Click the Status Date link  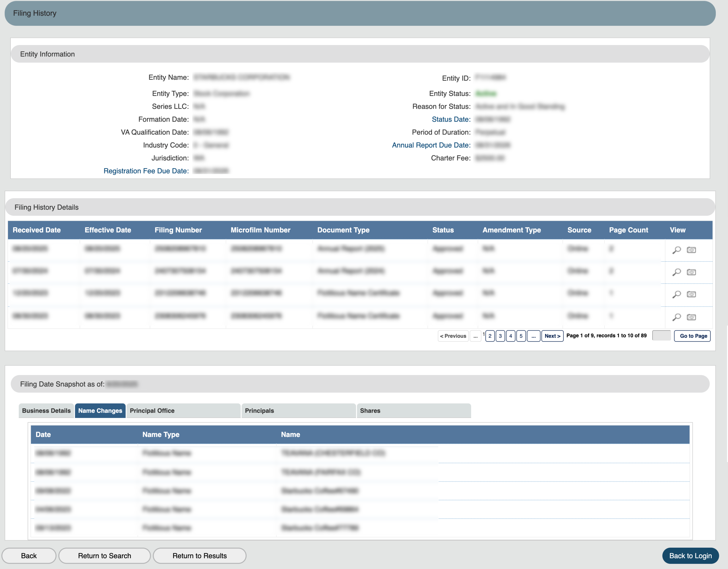(x=451, y=119)
